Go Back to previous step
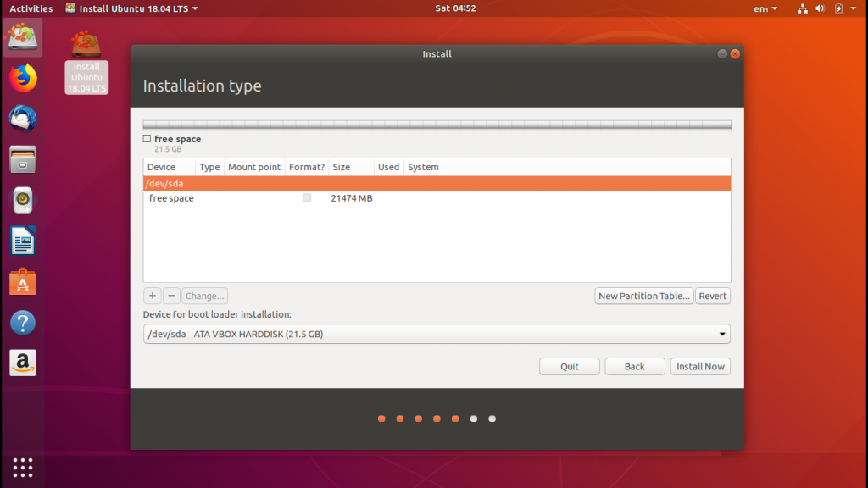Screen dimensions: 868x488 pos(634,366)
